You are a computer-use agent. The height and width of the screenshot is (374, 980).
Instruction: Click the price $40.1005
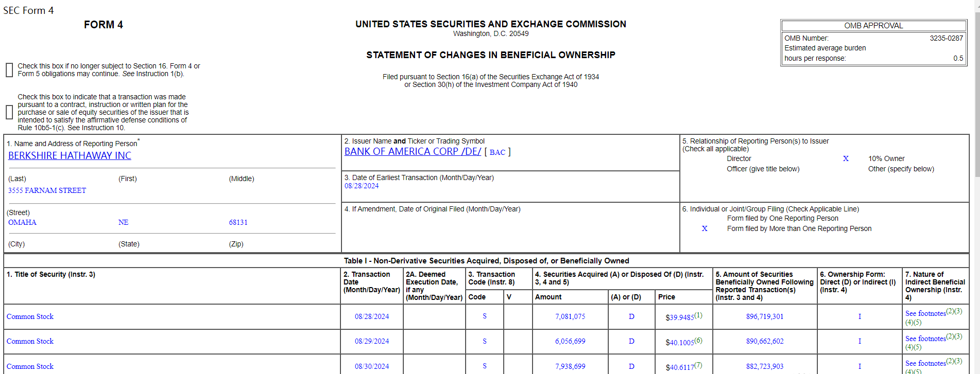coord(680,342)
